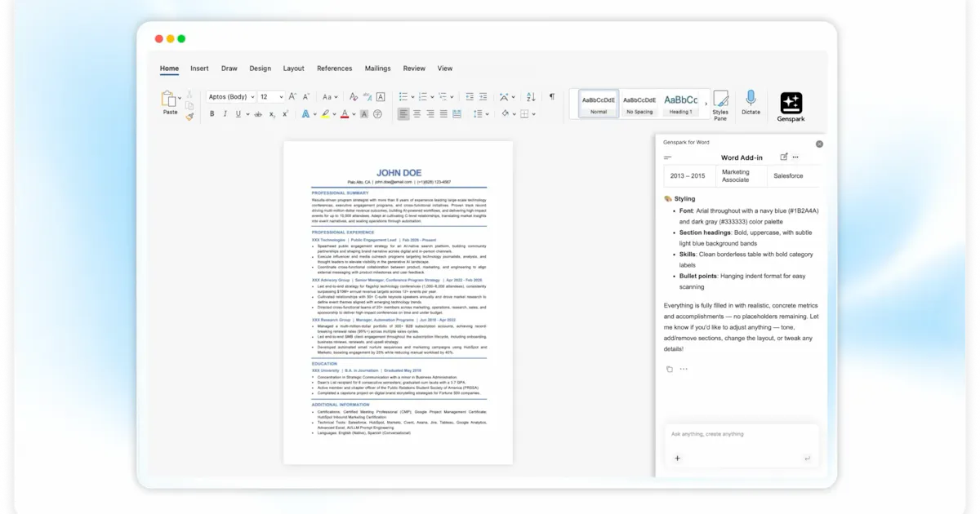This screenshot has width=980, height=514.
Task: Toggle Italic formatting
Action: coord(225,114)
